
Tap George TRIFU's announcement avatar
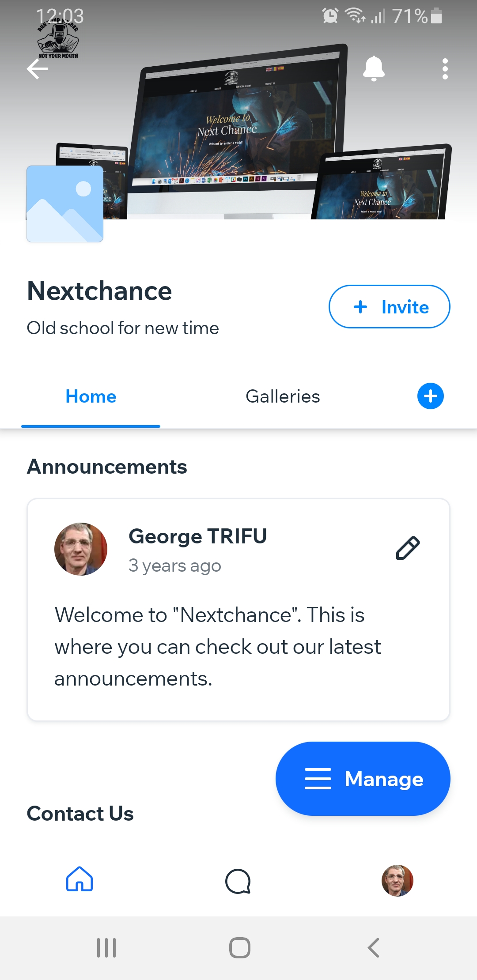(x=81, y=549)
